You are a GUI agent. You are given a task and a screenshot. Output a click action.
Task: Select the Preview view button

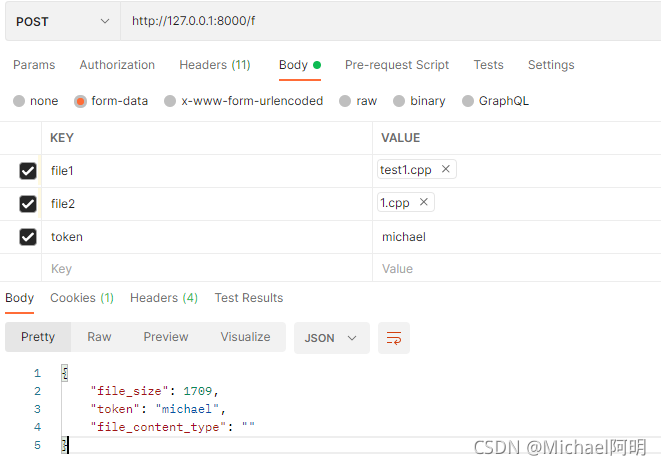coord(166,337)
